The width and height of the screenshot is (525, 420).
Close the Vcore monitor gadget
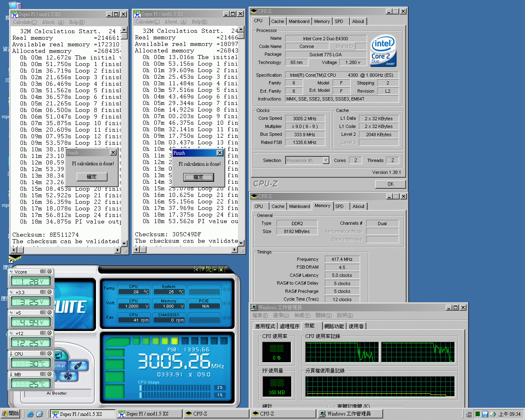coord(50,272)
